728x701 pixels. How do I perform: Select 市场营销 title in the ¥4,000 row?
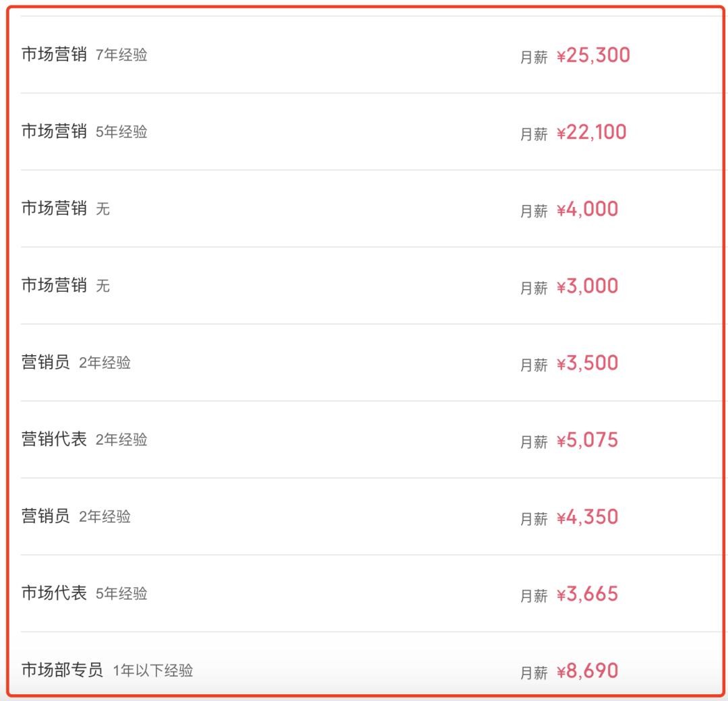[x=54, y=208]
